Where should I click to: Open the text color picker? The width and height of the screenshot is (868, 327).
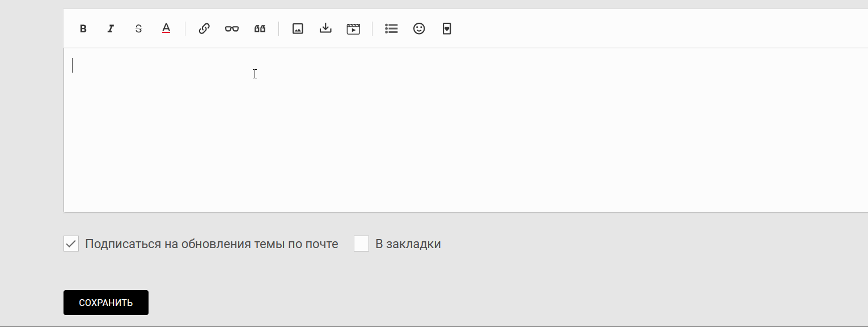[x=166, y=28]
